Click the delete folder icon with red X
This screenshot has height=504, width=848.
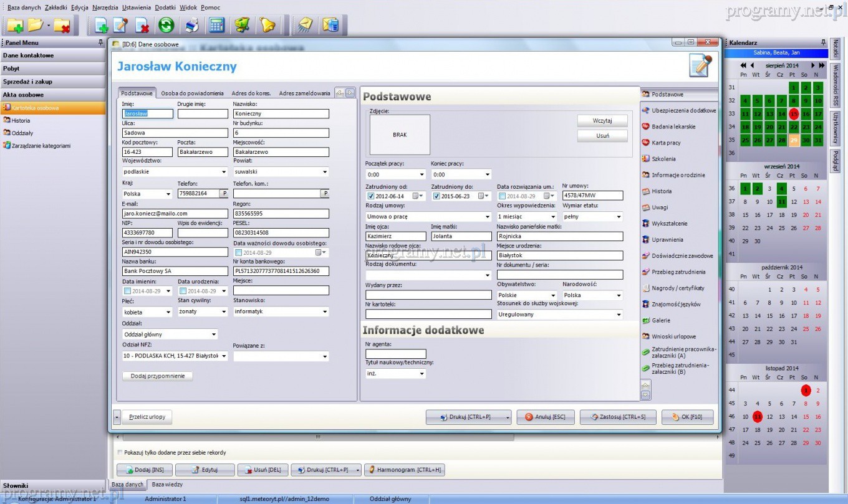tap(62, 26)
